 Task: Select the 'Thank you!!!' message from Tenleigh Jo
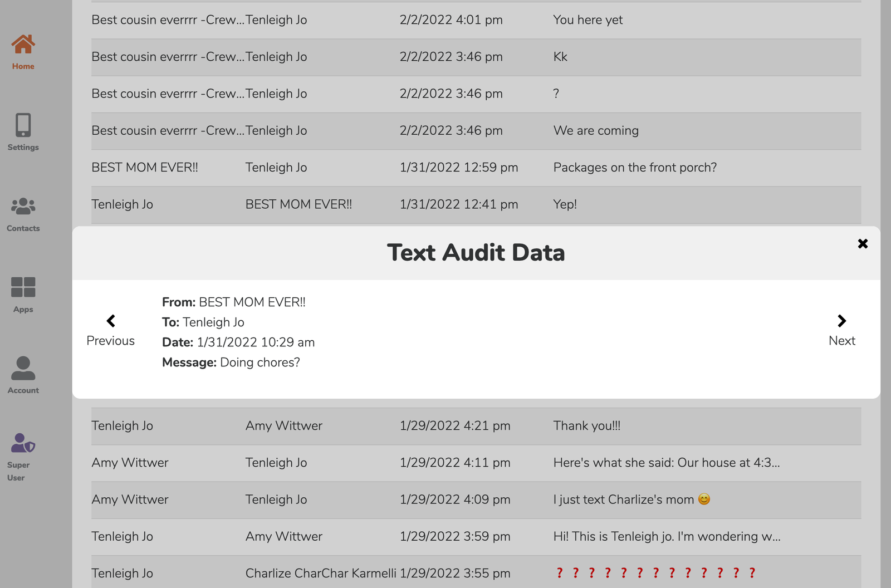[587, 426]
